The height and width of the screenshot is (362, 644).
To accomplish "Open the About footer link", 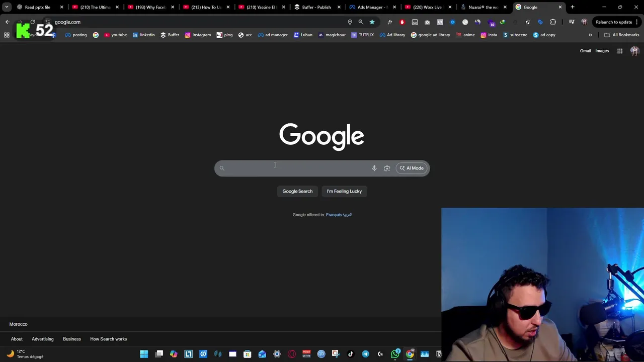I will (x=17, y=339).
